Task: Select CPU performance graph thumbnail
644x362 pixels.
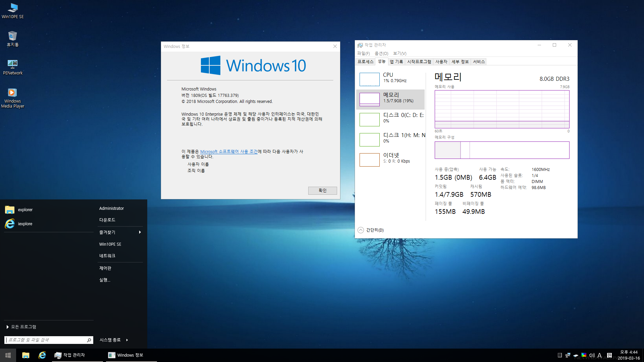Action: click(369, 79)
